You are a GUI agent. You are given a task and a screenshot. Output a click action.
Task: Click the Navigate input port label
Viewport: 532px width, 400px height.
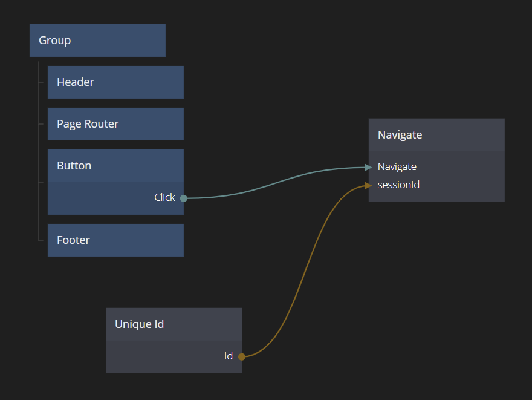[x=397, y=167]
